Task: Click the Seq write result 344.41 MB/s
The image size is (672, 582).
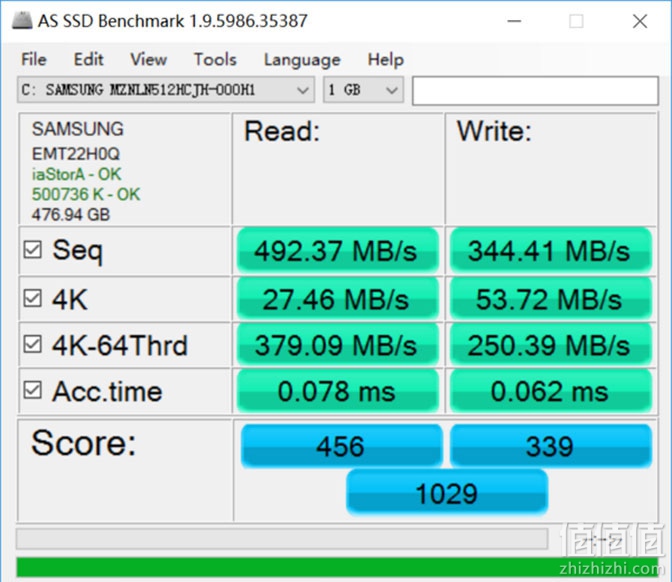Action: tap(551, 251)
